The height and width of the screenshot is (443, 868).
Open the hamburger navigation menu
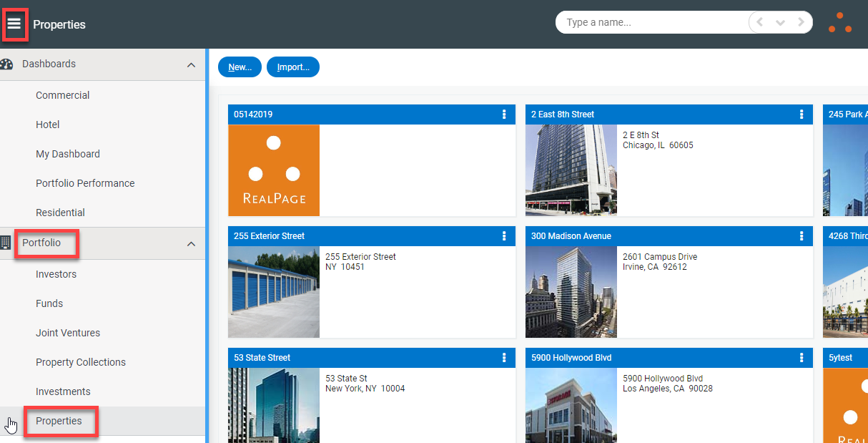pyautogui.click(x=14, y=24)
